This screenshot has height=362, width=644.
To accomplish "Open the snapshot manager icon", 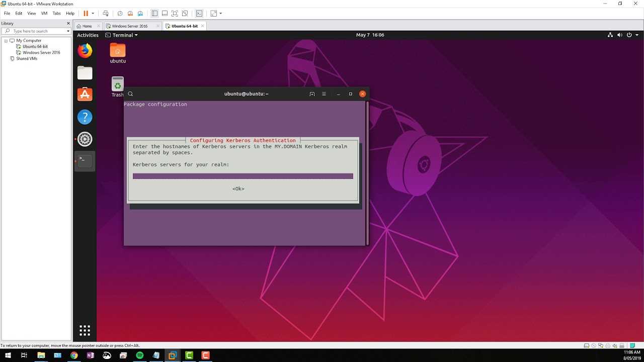I will 140,14.
